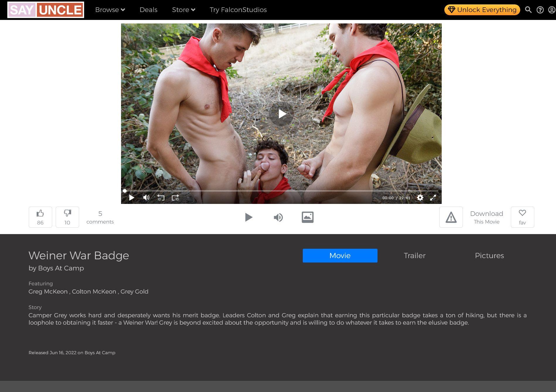Switch to the Trailer tab
Viewport: 556px width, 392px height.
click(x=414, y=255)
